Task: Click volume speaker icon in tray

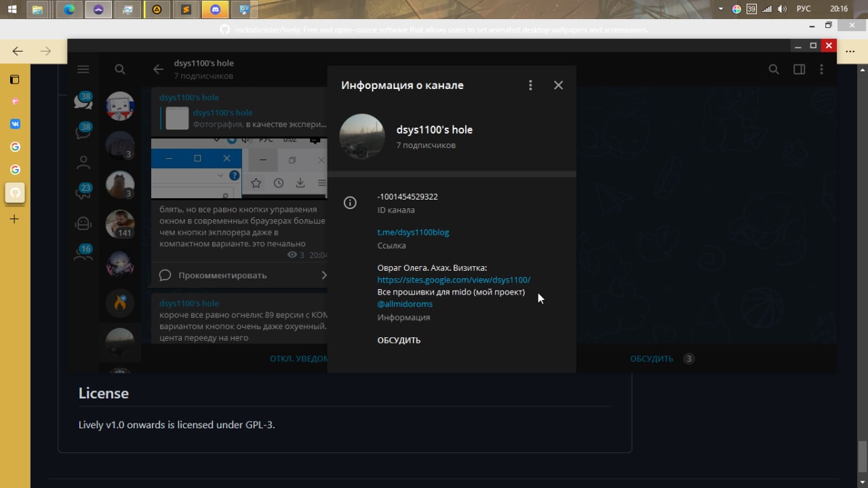Action: (x=783, y=10)
